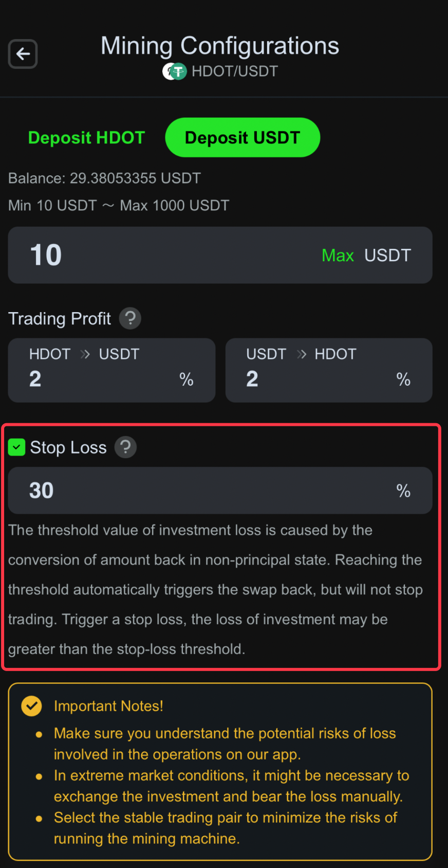Click the Stop Loss label text
Viewport: 448px width, 868px height.
[68, 447]
